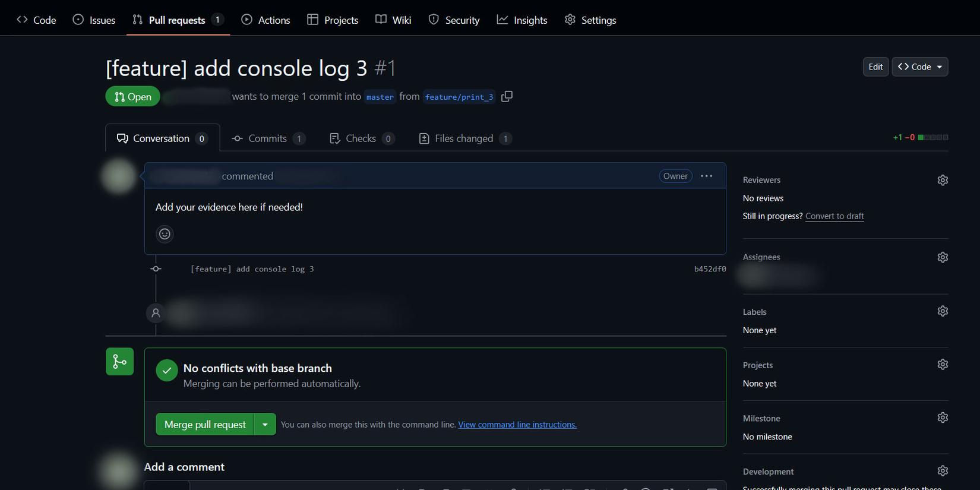Click the Development heading in the sidebar

(768, 472)
